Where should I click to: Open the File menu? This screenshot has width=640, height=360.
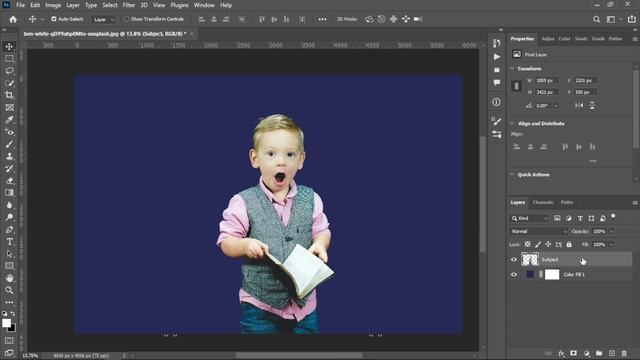[x=20, y=5]
